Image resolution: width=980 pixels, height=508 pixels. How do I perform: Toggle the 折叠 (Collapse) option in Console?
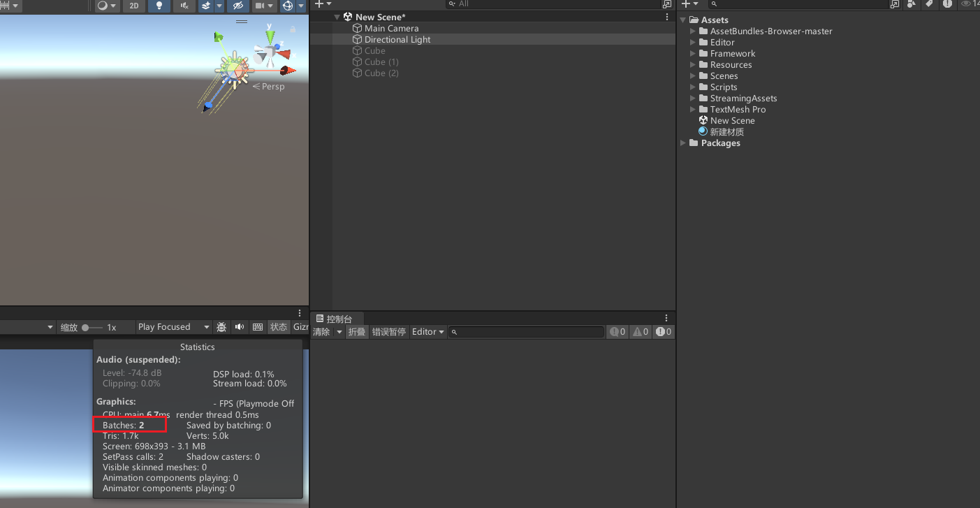tap(357, 332)
